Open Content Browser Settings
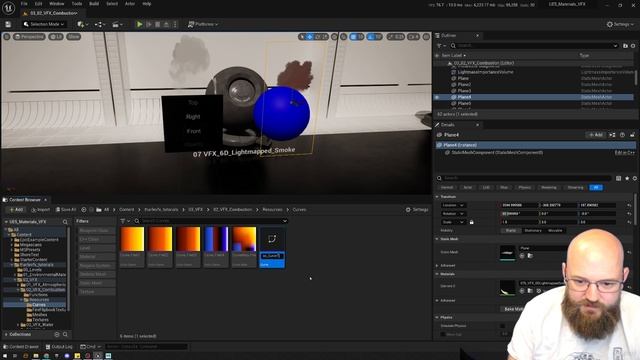Image resolution: width=640 pixels, height=360 pixels. (x=417, y=210)
